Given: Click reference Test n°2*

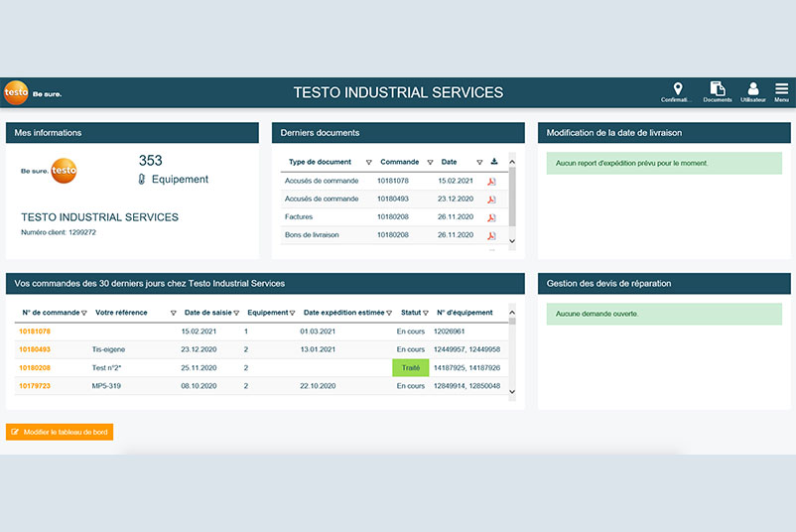Looking at the screenshot, I should click(x=106, y=368).
